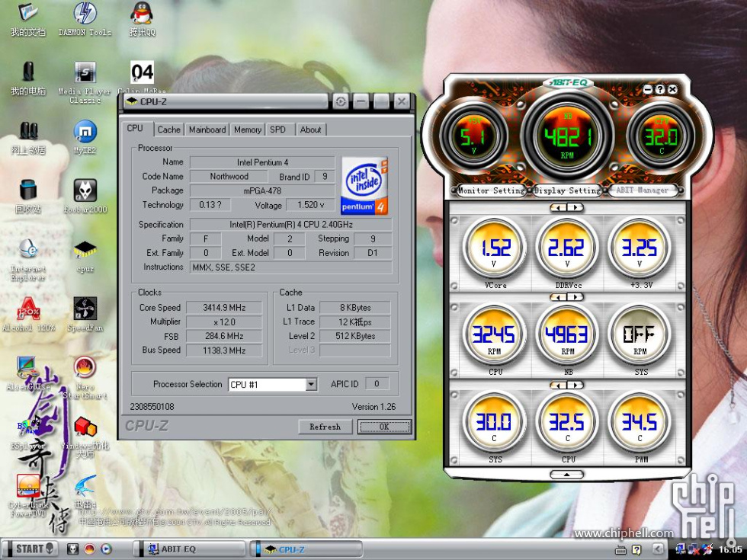Open the My Documents folder desktop icon
This screenshot has width=747, height=560.
28,19
